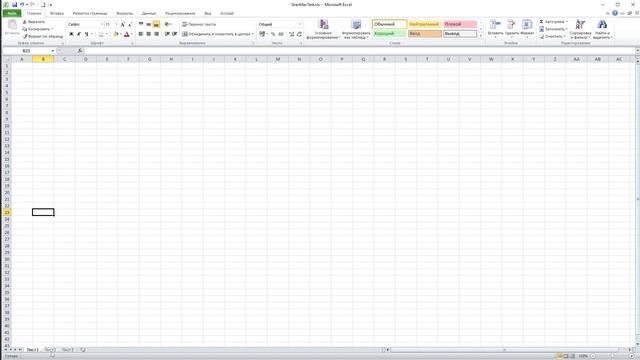Click Align Left icon
640x360 pixels.
pos(141,34)
